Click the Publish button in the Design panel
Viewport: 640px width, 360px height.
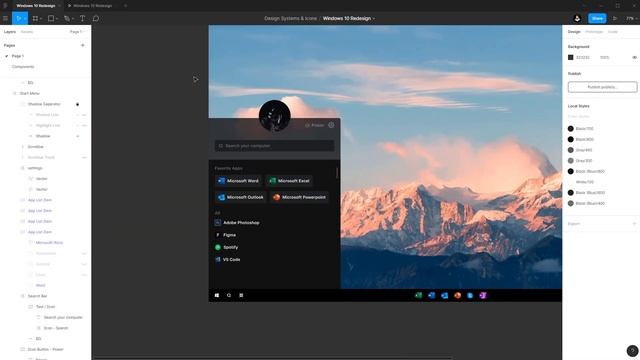[602, 87]
